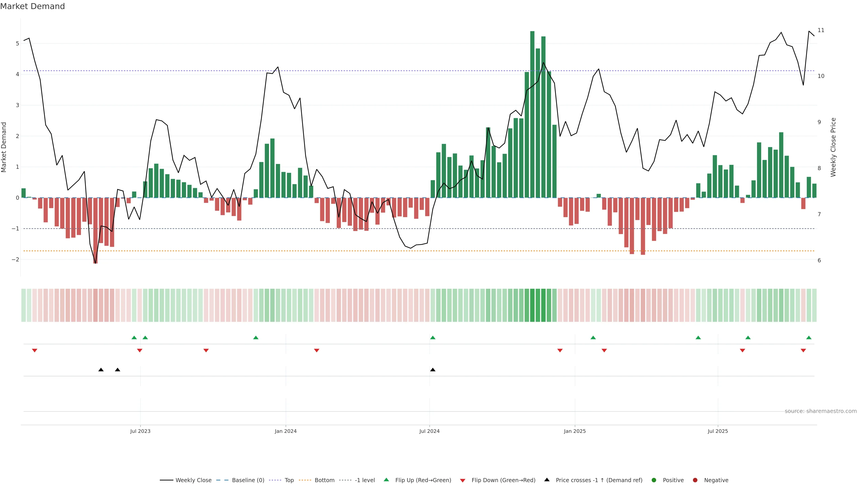Click the Flip Down red triangle legend icon
The height and width of the screenshot is (488, 868).
coord(463,481)
